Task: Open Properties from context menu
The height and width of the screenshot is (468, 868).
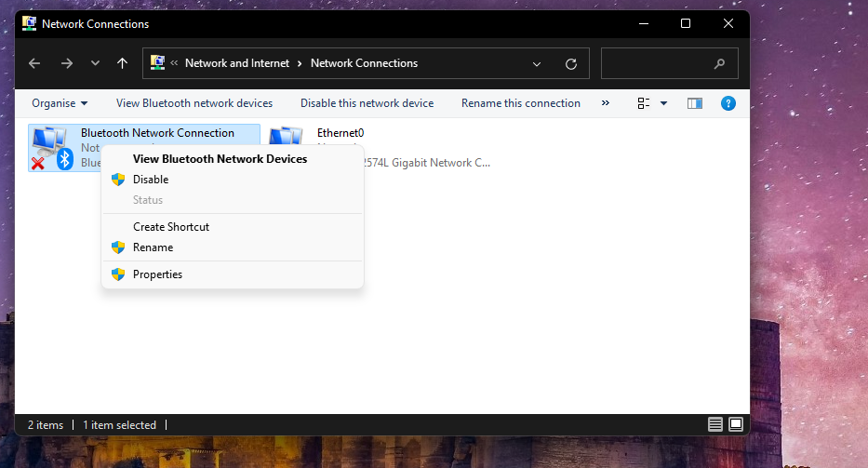Action: coord(233,274)
